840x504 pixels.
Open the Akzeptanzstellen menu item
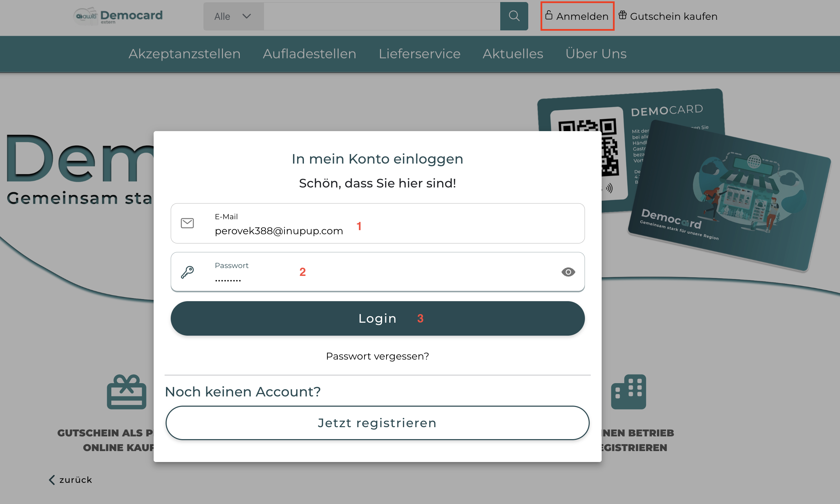point(184,54)
